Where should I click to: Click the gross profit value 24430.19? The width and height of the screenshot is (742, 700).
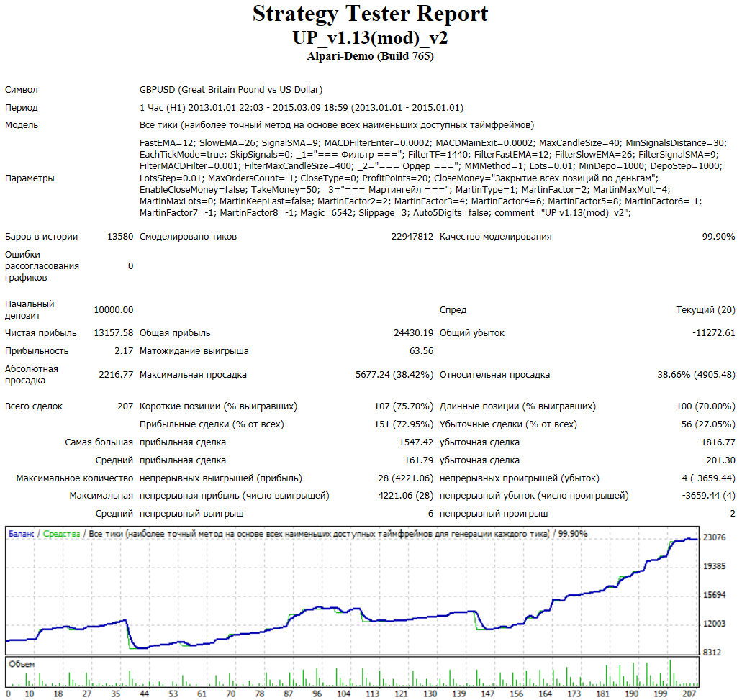click(414, 333)
